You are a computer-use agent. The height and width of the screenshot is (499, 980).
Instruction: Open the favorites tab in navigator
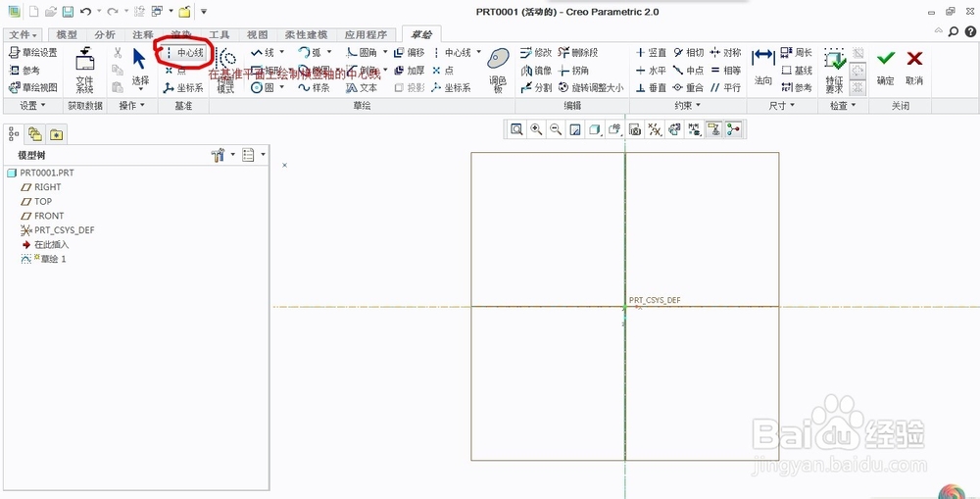[57, 133]
